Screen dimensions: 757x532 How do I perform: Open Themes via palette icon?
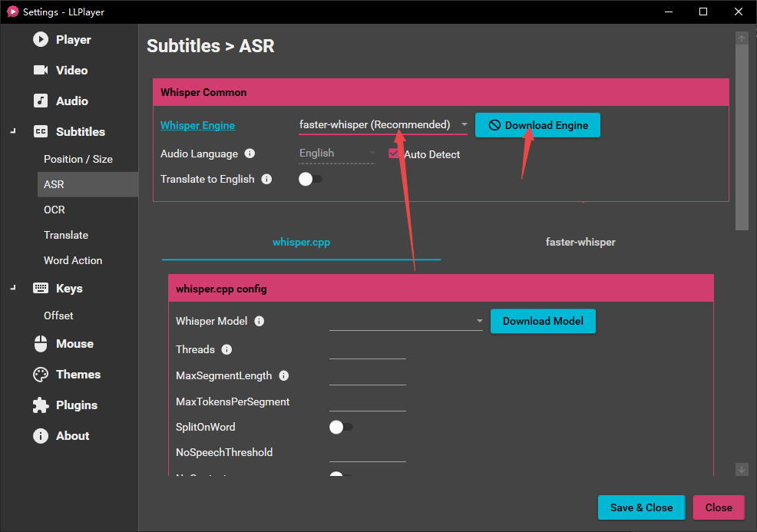click(41, 375)
